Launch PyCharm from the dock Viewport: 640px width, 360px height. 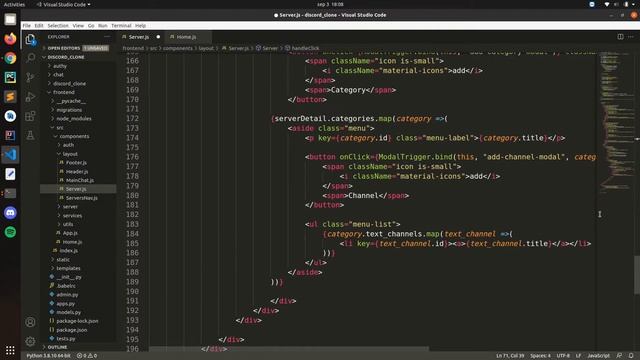pos(10,77)
